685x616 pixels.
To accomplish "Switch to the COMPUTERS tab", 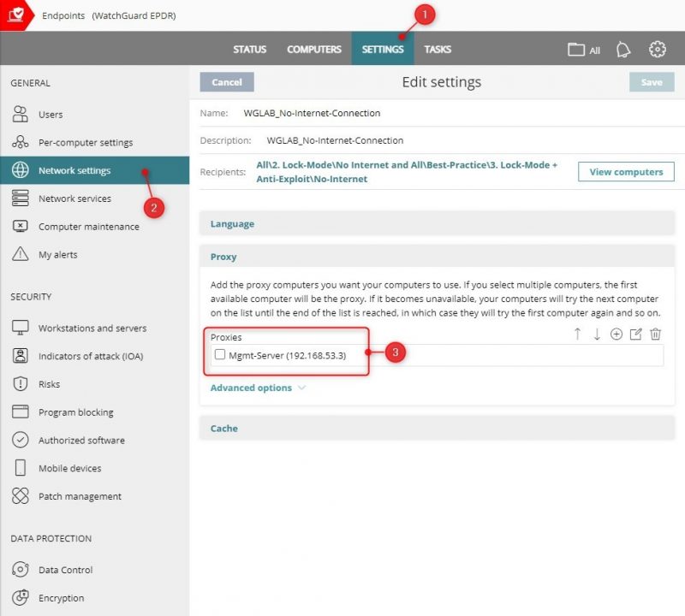I will 313,49.
